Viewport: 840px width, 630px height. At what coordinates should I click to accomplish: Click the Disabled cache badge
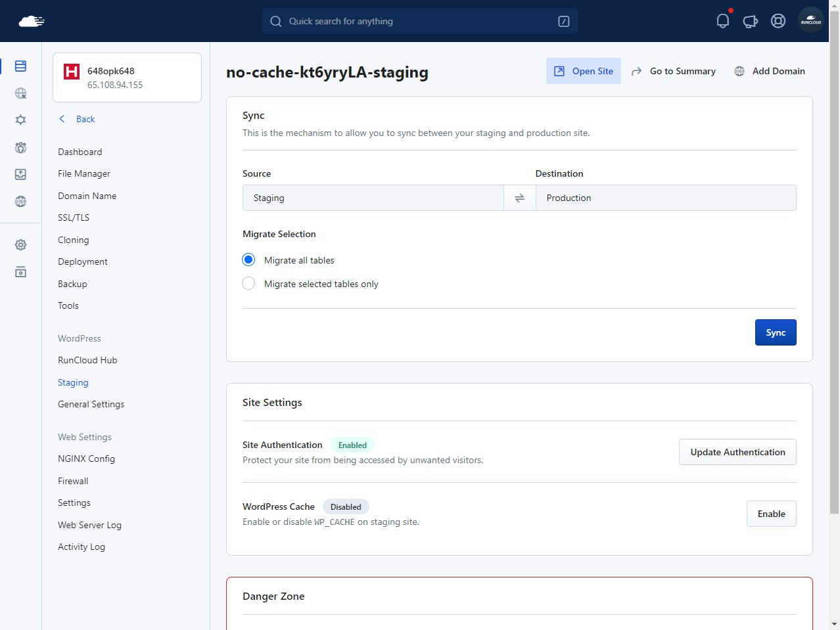point(346,506)
